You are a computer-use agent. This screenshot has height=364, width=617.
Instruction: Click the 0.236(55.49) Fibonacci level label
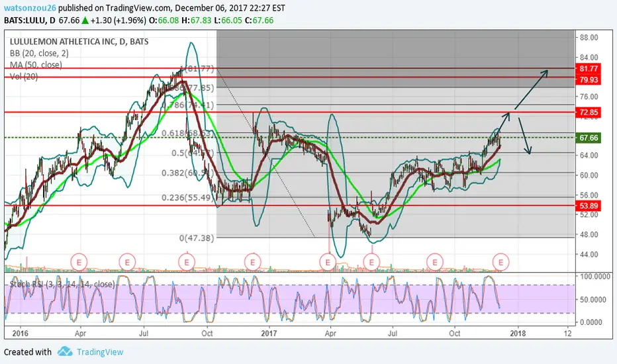[x=188, y=197]
